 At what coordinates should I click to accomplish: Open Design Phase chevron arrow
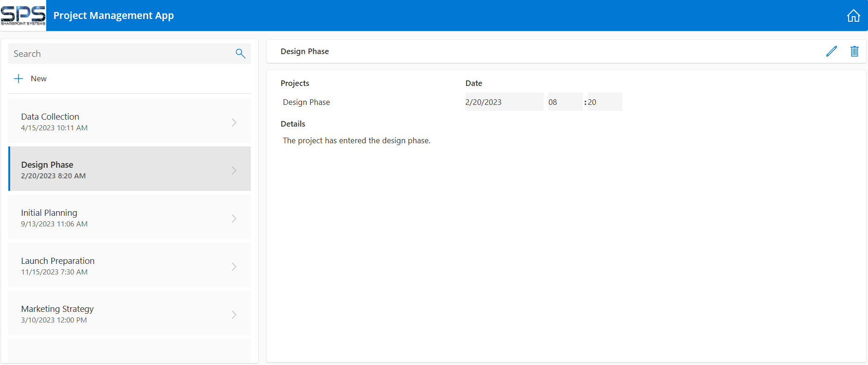pyautogui.click(x=234, y=170)
